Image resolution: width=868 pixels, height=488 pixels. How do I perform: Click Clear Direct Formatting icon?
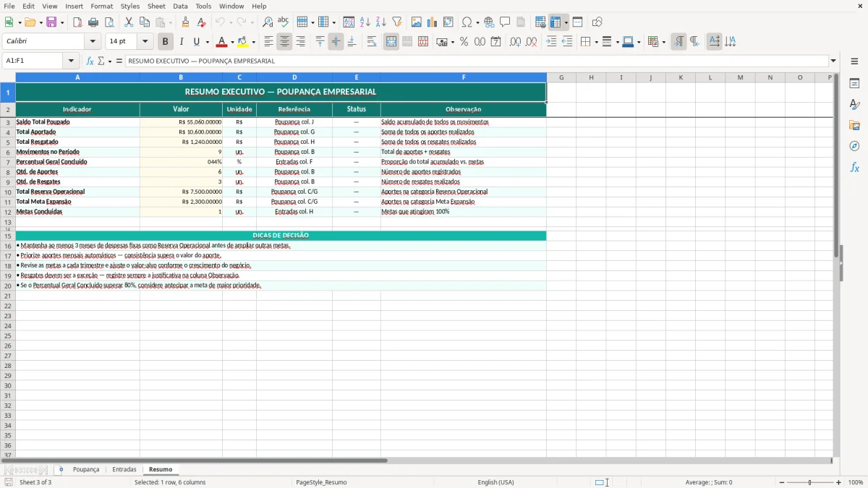(202, 22)
